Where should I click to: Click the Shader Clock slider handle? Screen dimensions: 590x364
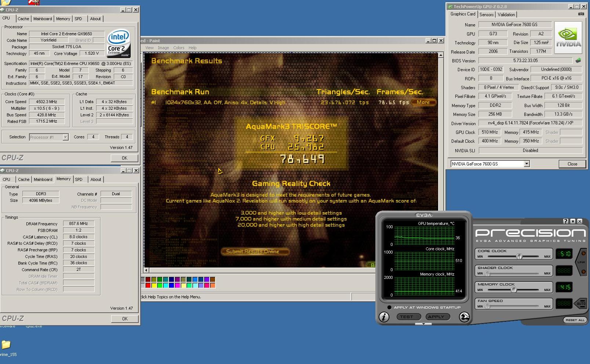coord(488,273)
